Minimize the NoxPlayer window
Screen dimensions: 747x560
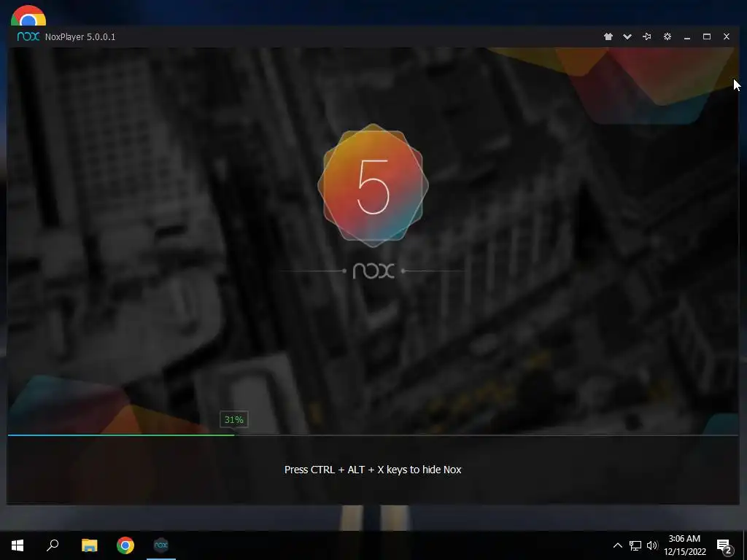click(687, 37)
